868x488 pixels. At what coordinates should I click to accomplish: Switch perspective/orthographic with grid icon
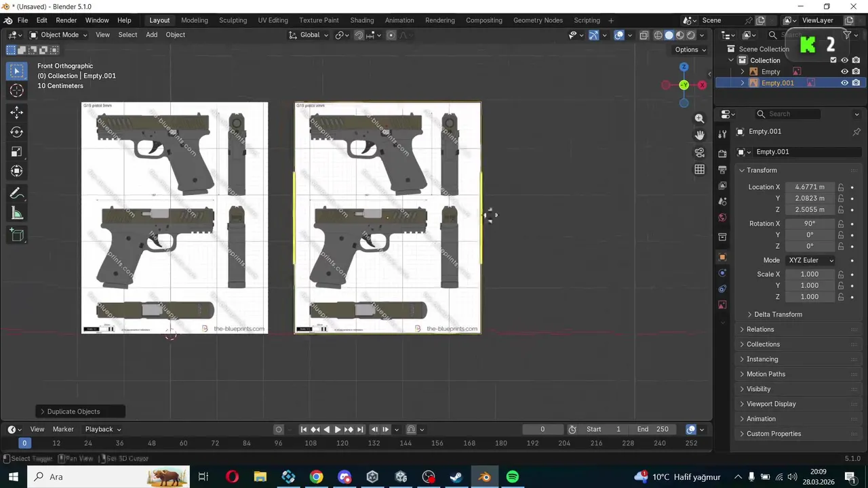[699, 169]
